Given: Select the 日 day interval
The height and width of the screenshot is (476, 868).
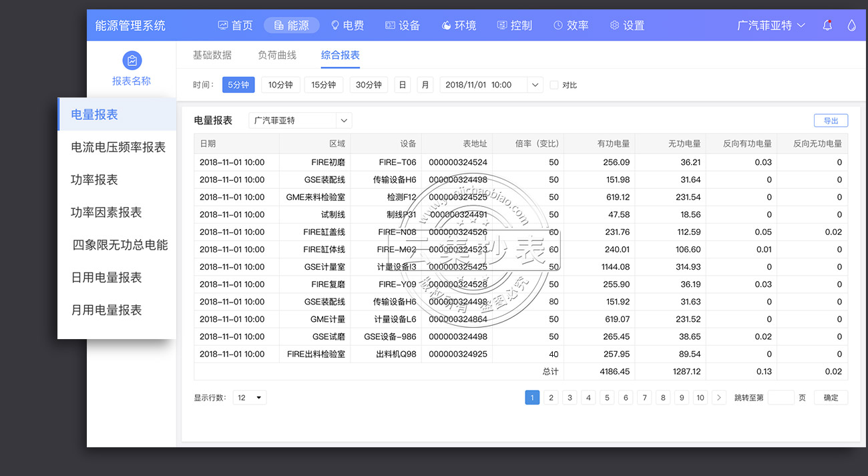Looking at the screenshot, I should [402, 85].
